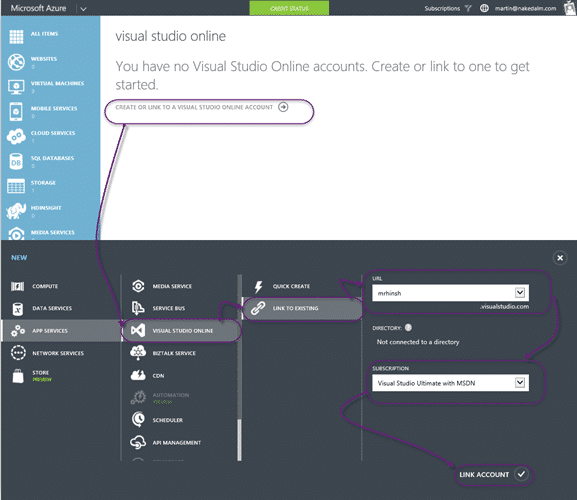This screenshot has width=577, height=500.
Task: Select the CDN label
Action: pos(158,376)
